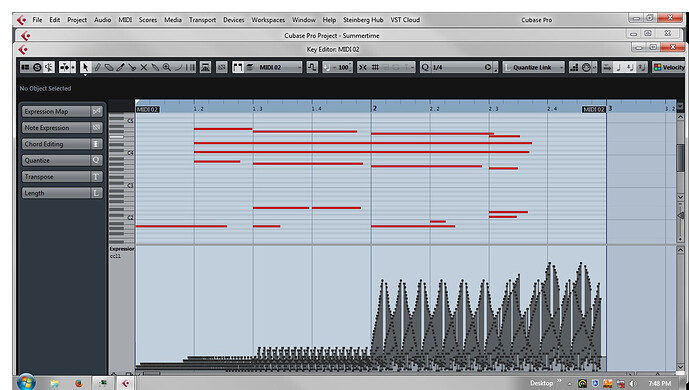Open the Scores menu

[x=148, y=20]
